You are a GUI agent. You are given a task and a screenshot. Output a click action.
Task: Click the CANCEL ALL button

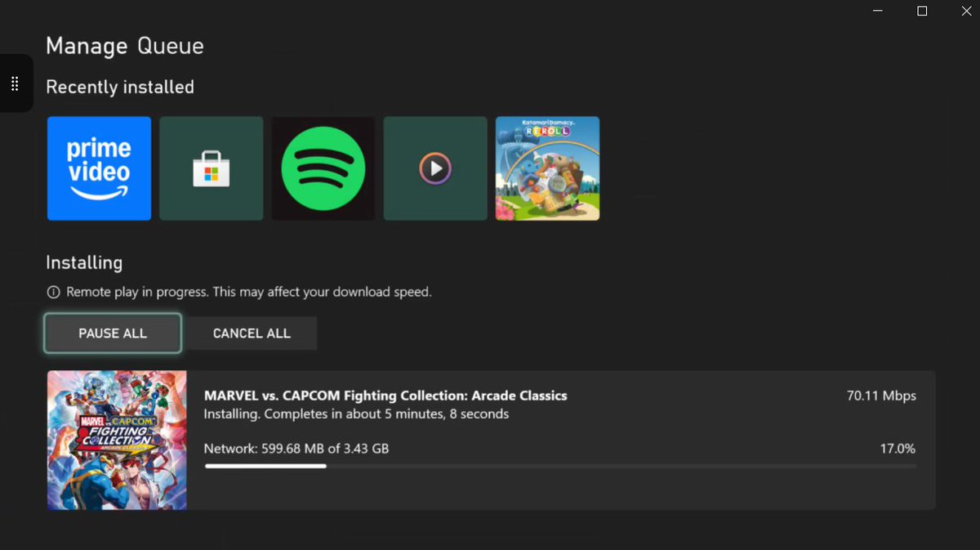(x=252, y=333)
